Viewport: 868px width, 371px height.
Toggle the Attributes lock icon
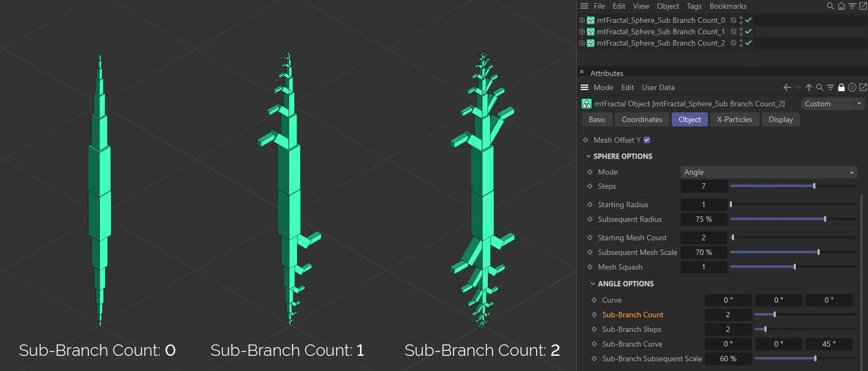pos(841,87)
